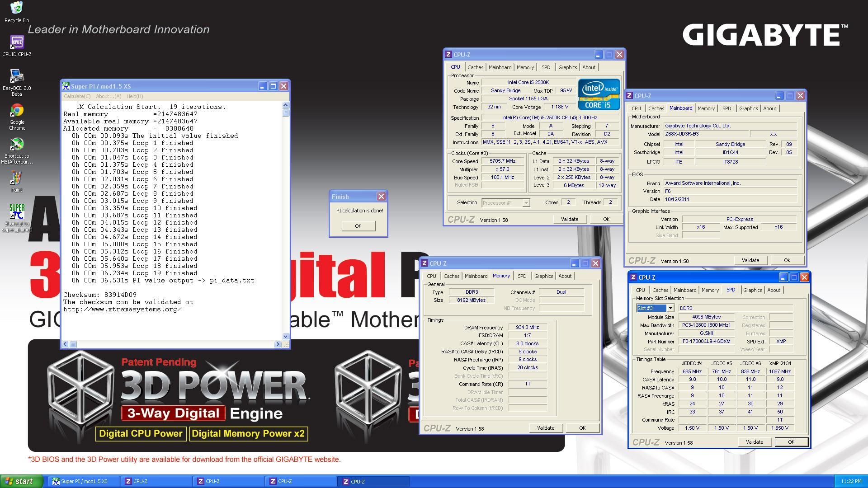Open About tab in CPU-Z SPD window
Viewport: 868px width, 488px height.
(x=774, y=290)
